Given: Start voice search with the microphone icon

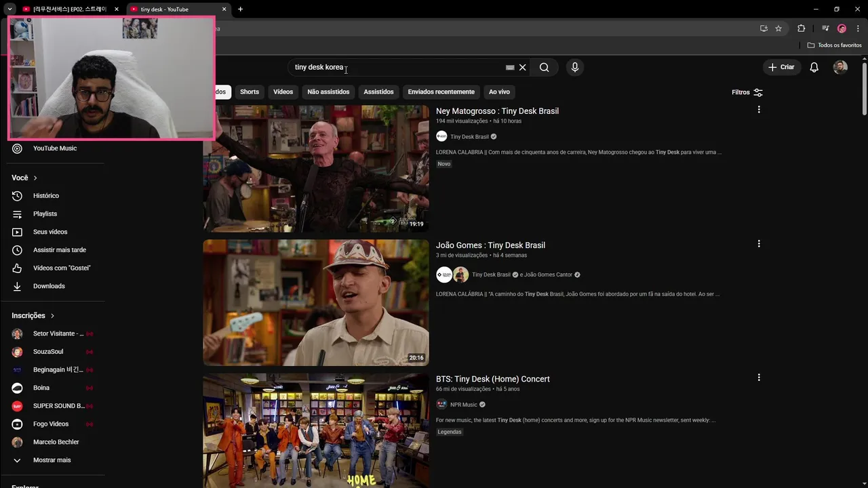Looking at the screenshot, I should pos(575,67).
